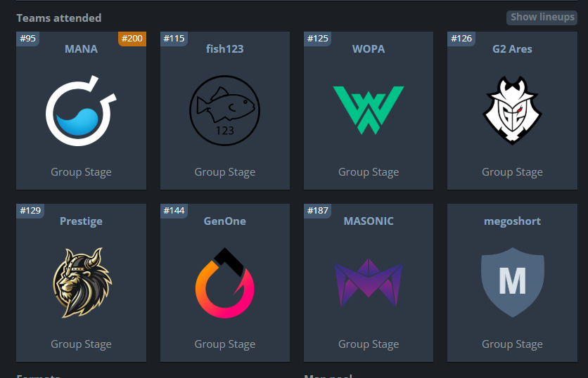This screenshot has height=378, width=588.
Task: Open the fish123 team logo
Action: (224, 110)
